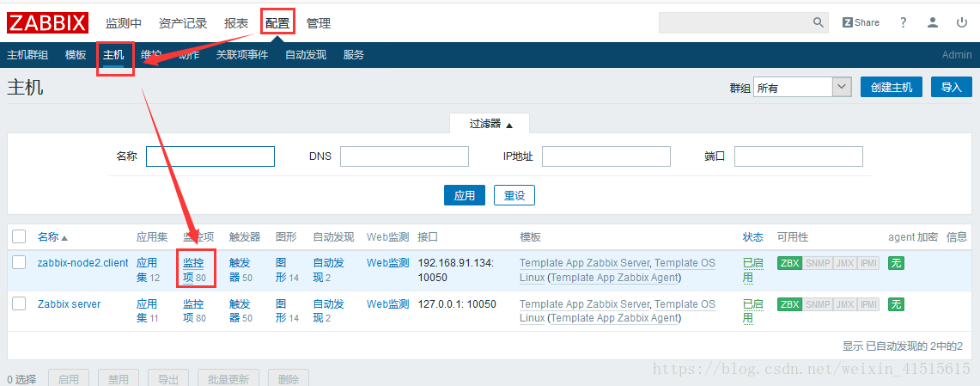This screenshot has width=980, height=386.
Task: Open the zabbix-node2.client host link
Action: [x=82, y=263]
